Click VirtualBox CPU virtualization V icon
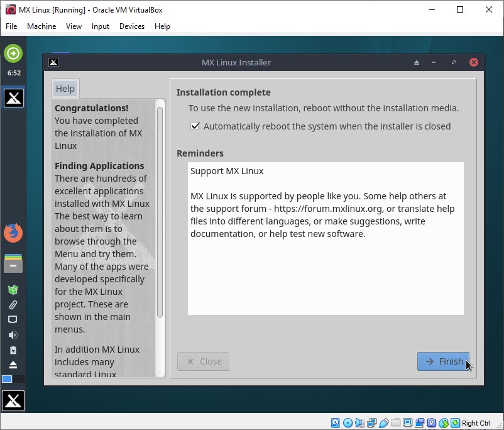Viewport: 504px width, 430px height. coord(431,422)
